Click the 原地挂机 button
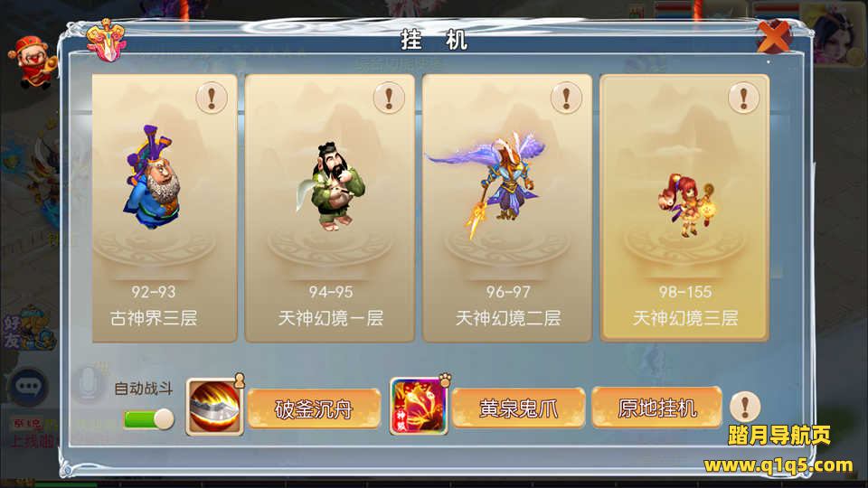This screenshot has height=488, width=868. [x=657, y=408]
